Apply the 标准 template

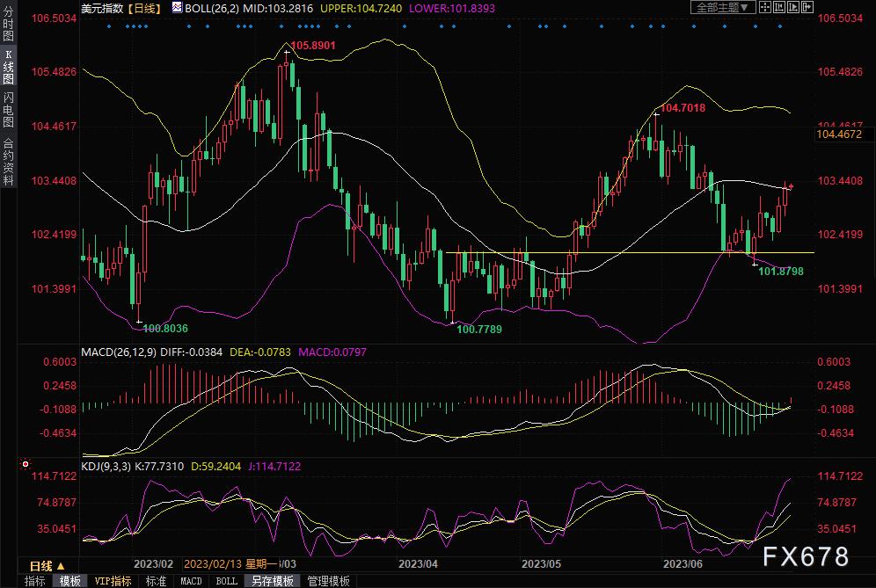click(x=156, y=581)
